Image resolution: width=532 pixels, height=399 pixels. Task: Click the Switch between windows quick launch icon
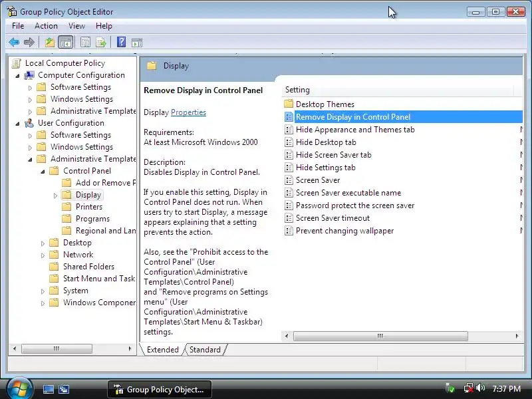pyautogui.click(x=64, y=389)
